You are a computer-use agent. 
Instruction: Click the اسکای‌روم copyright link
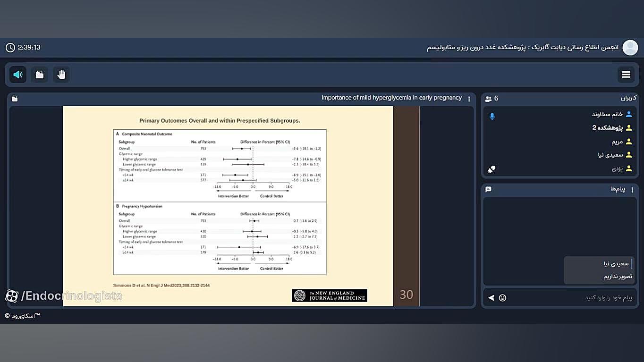[x=23, y=316]
